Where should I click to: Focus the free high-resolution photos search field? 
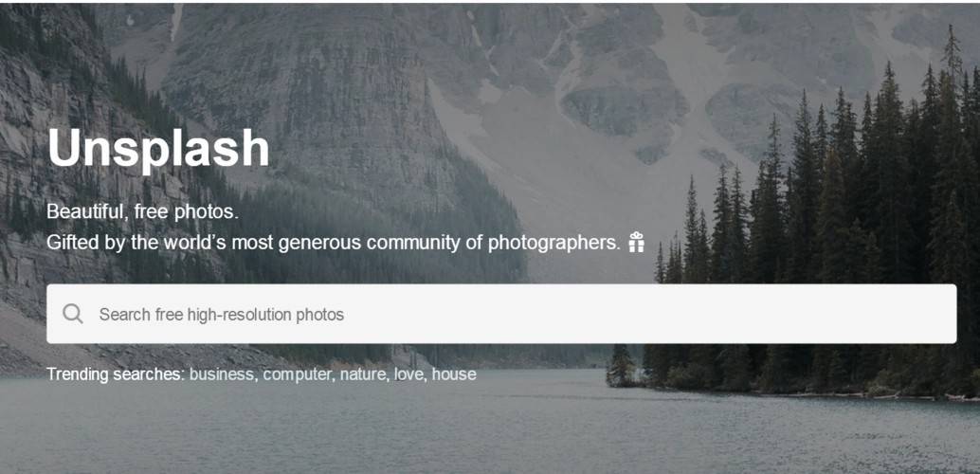pos(474,314)
